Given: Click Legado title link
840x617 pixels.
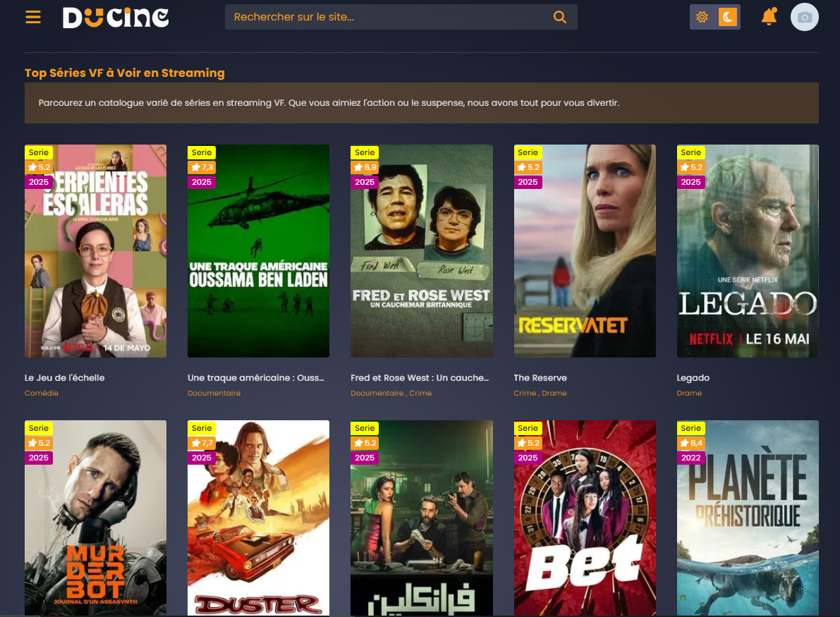Looking at the screenshot, I should pyautogui.click(x=693, y=377).
